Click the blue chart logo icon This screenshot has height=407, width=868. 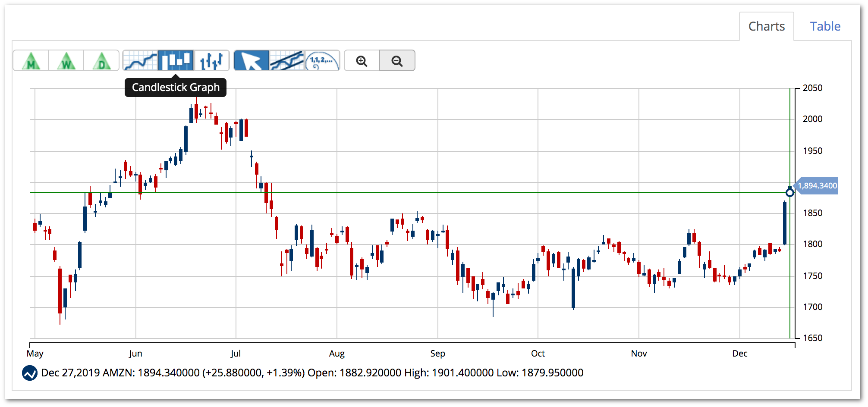(x=30, y=373)
